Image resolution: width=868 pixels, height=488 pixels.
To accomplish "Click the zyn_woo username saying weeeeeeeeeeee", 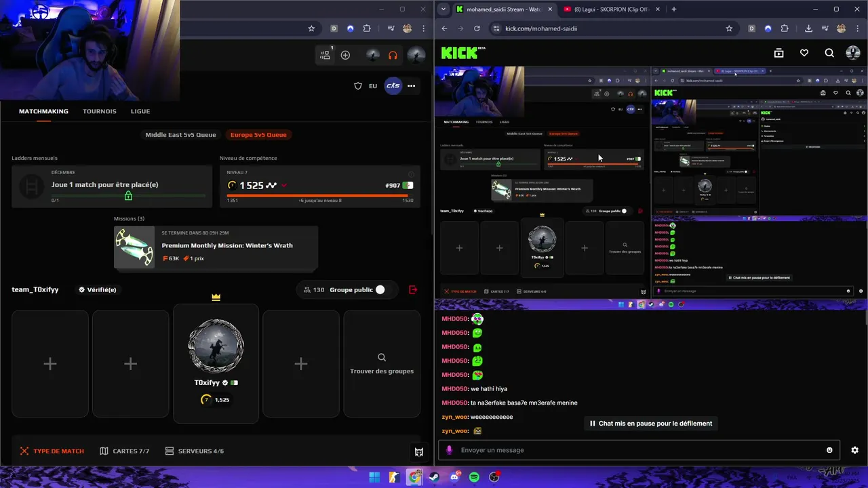I will 454,417.
